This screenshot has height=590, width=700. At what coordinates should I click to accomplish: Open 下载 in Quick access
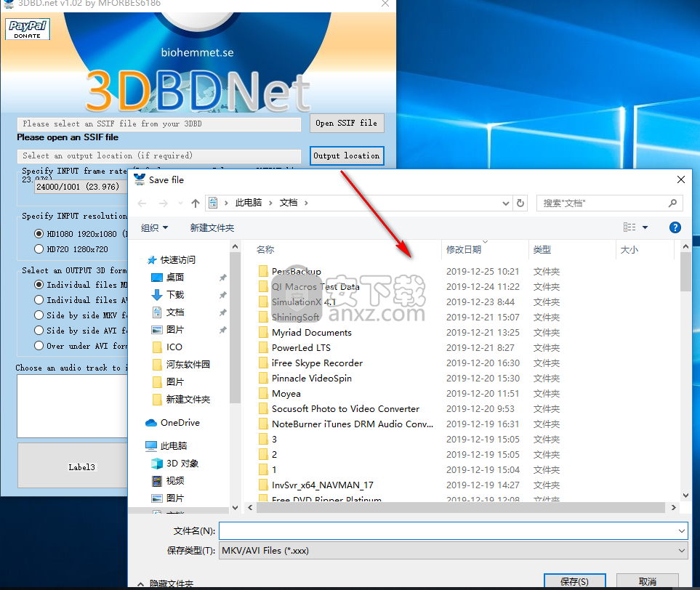click(x=175, y=294)
